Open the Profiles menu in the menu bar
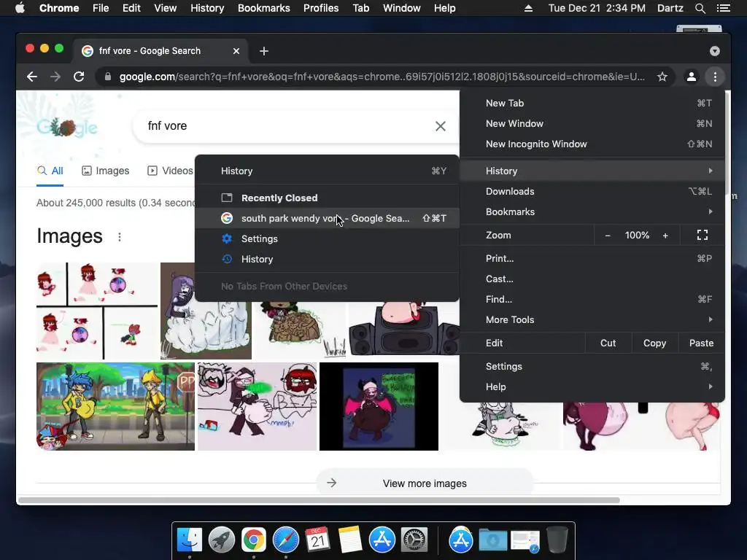This screenshot has width=747, height=560. [321, 8]
